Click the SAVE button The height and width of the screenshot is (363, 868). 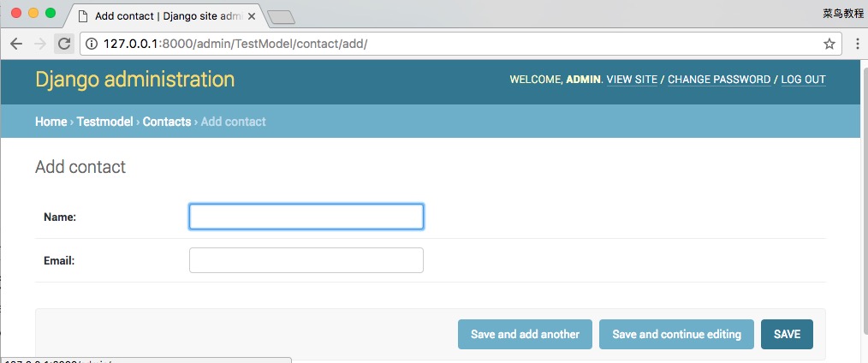point(787,334)
